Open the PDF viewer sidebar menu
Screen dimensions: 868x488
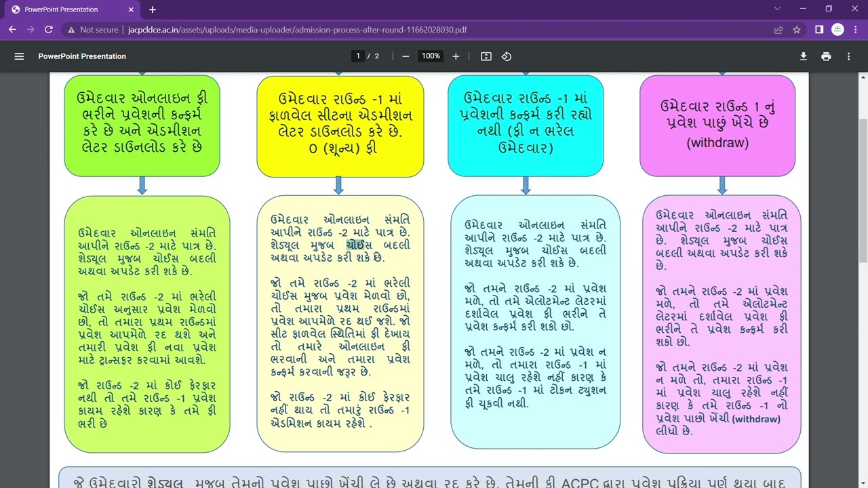pyautogui.click(x=19, y=56)
